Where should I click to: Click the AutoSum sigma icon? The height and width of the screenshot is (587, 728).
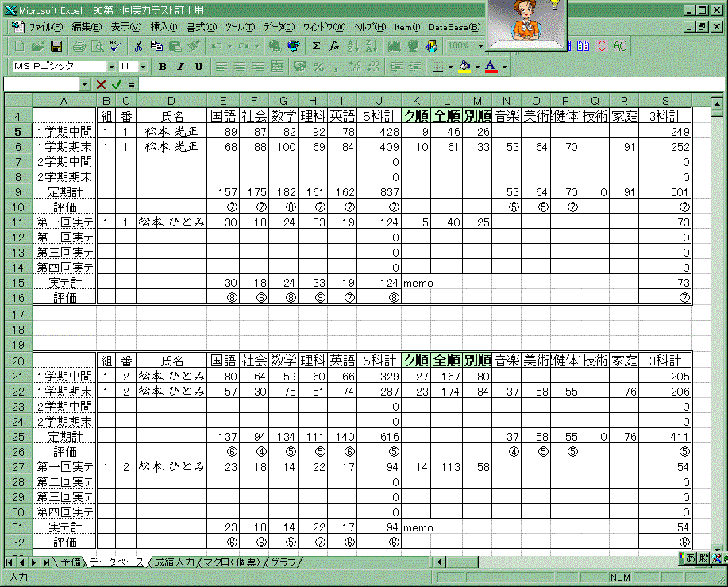pos(317,46)
